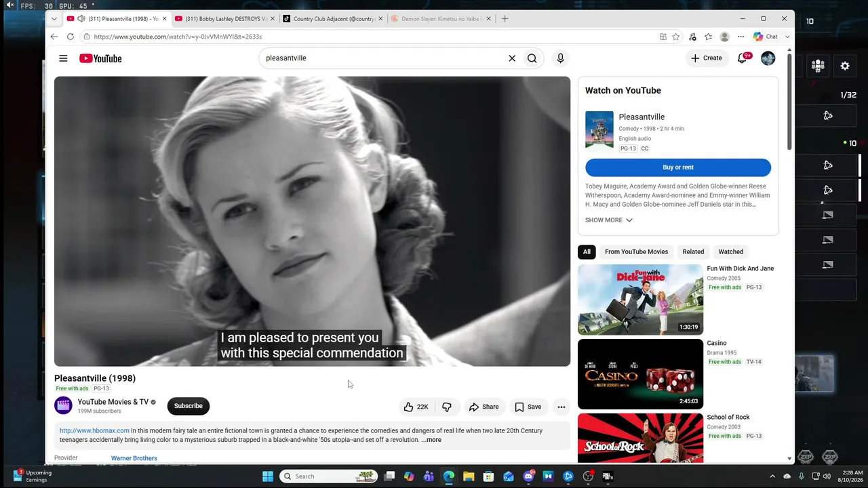The width and height of the screenshot is (868, 488).
Task: Open Microsoft Edge on the taskbar
Action: [448, 476]
